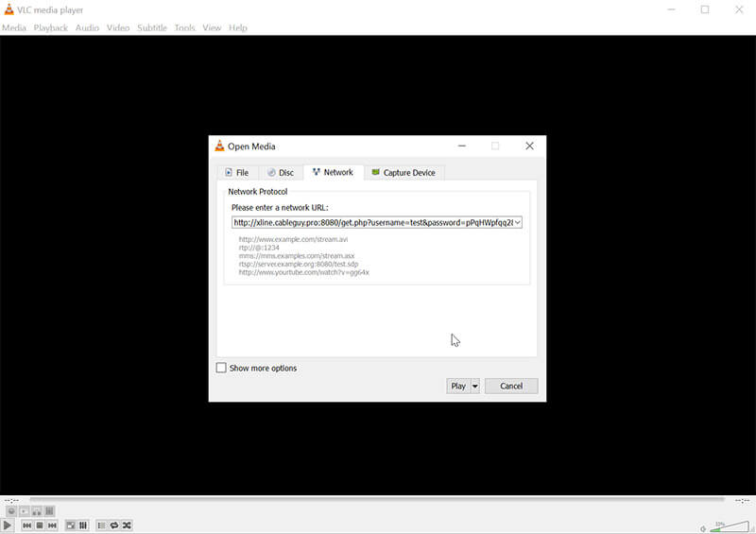Switch to the Disc tab

281,173
